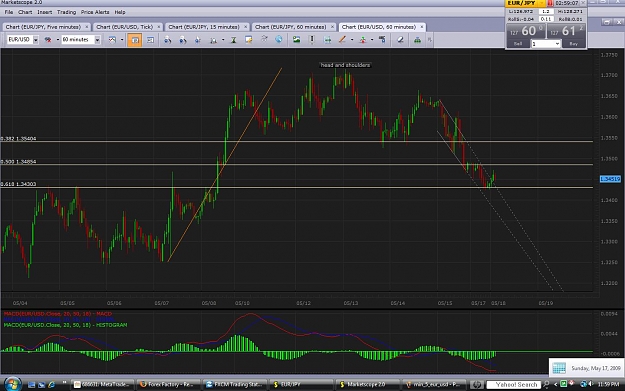This screenshot has height=391, width=625.
Task: Click the exclamation mark toolbar icon
Action: [x=312, y=39]
